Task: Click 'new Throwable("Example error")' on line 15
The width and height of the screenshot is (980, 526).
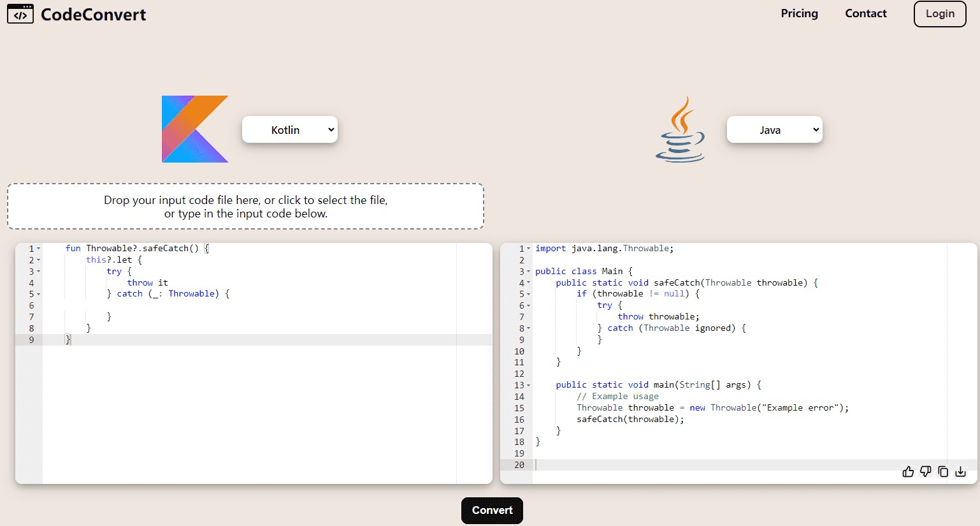Action: click(x=767, y=408)
